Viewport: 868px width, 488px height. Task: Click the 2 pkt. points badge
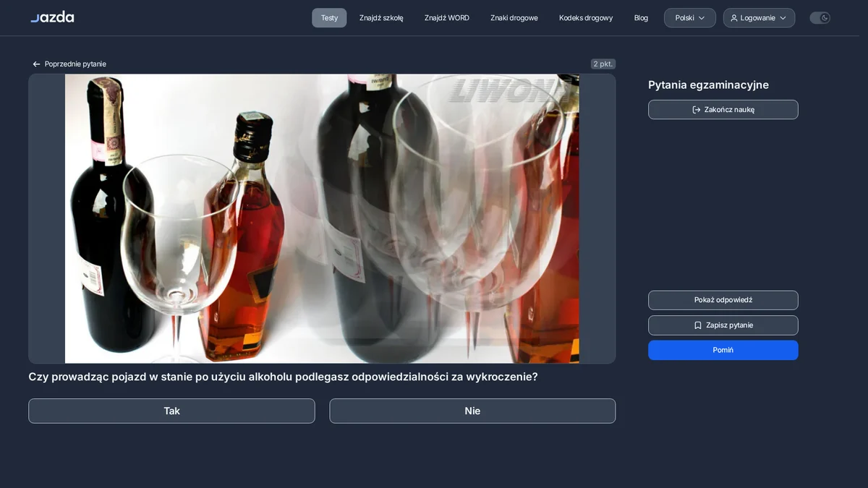[603, 64]
